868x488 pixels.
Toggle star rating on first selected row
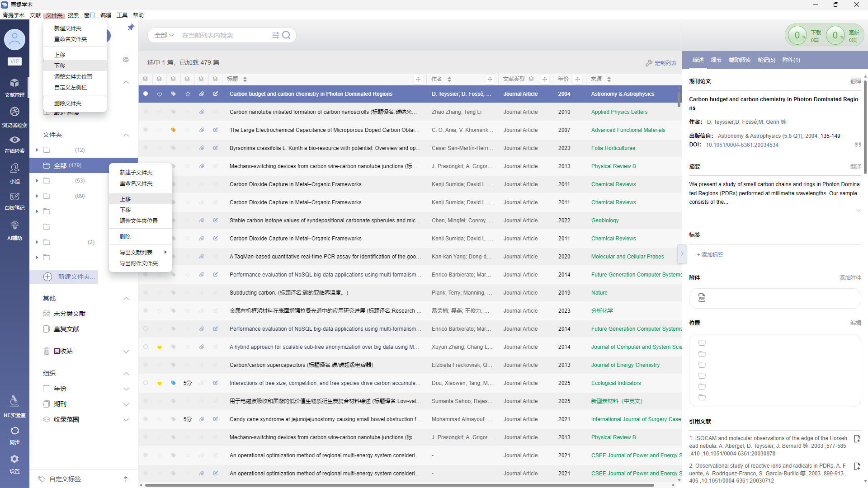(188, 94)
